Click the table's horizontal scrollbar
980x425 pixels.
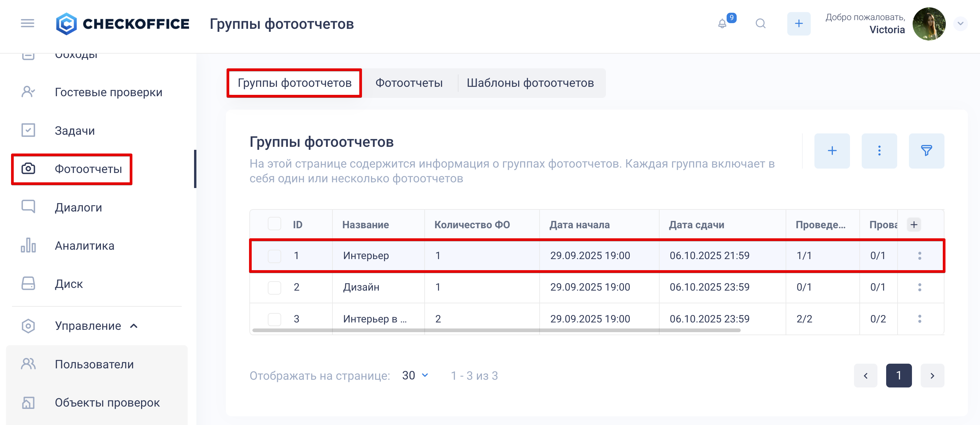[x=496, y=330]
